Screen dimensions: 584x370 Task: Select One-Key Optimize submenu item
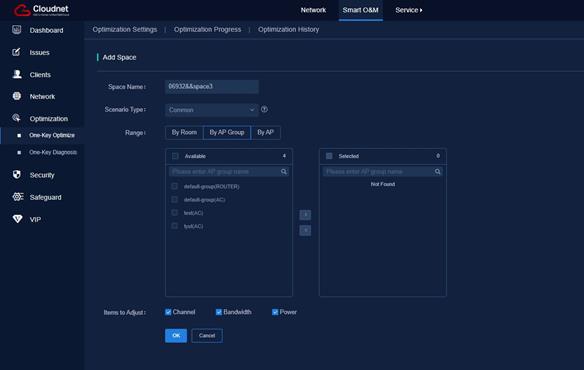(x=52, y=135)
